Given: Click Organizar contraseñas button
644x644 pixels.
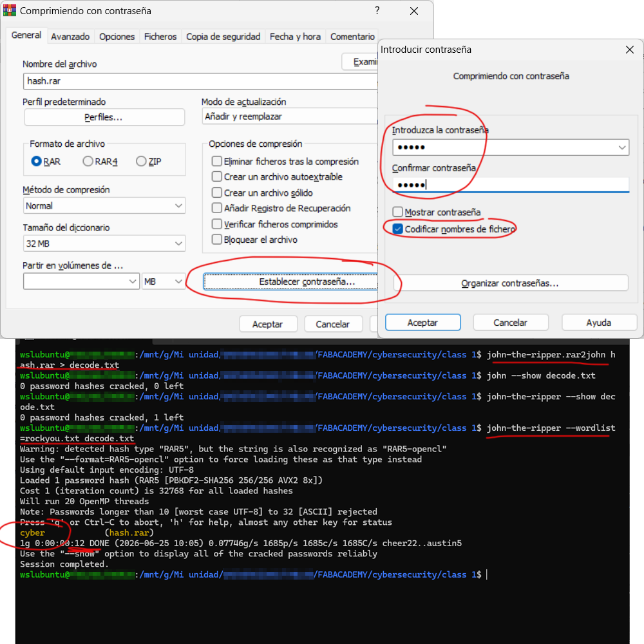Looking at the screenshot, I should pos(511,283).
